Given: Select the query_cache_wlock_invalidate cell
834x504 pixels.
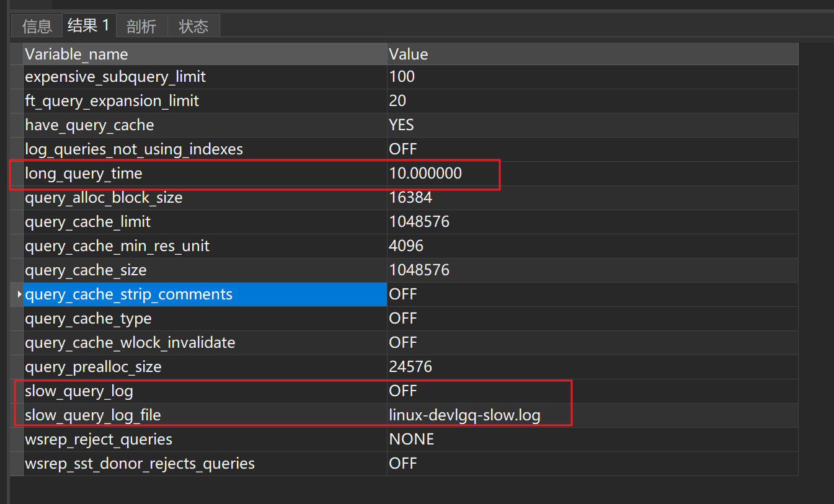Looking at the screenshot, I should pyautogui.click(x=205, y=343).
